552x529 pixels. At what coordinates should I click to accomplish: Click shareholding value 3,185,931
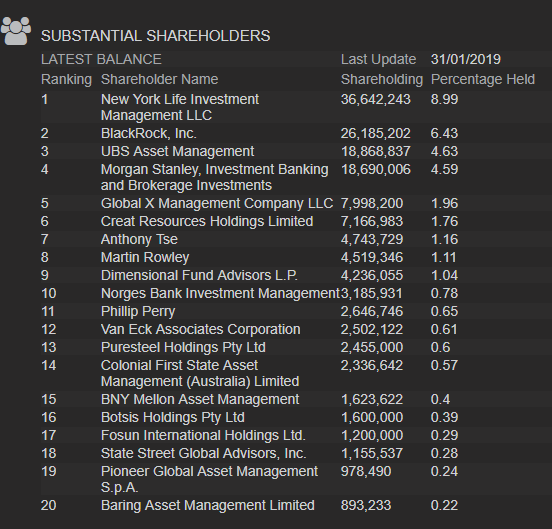[371, 294]
